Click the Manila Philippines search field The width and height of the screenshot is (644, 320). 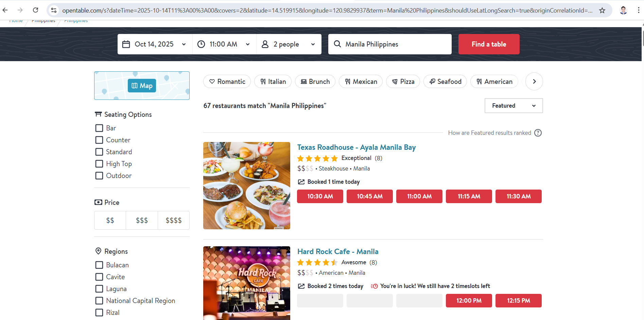(x=390, y=44)
